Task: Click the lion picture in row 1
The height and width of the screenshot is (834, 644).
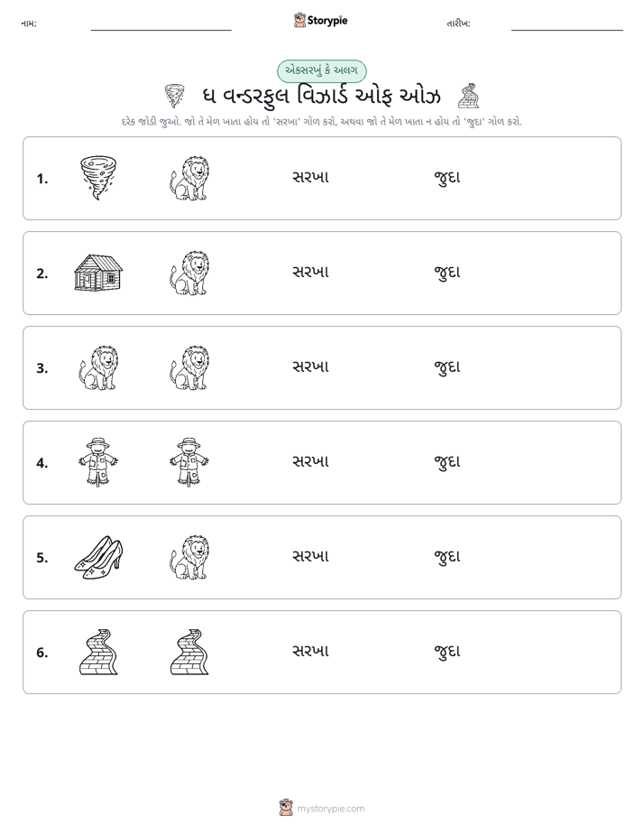Action: pos(189,178)
